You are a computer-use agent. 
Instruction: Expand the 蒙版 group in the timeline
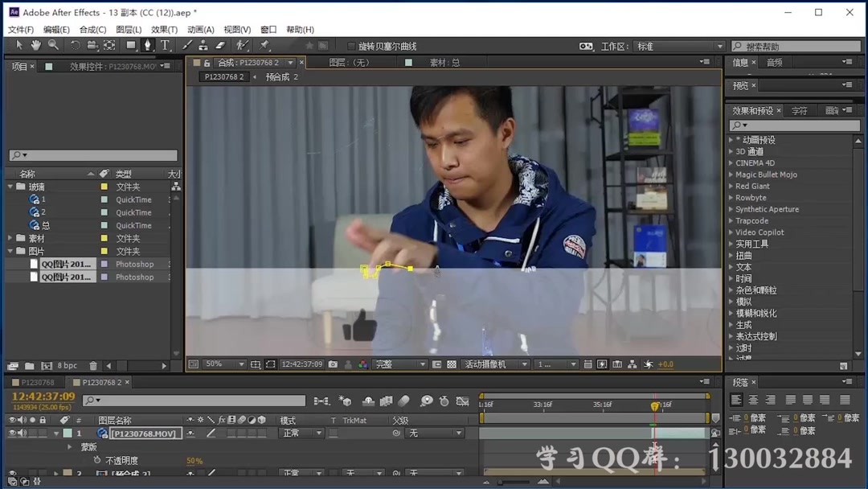(69, 447)
